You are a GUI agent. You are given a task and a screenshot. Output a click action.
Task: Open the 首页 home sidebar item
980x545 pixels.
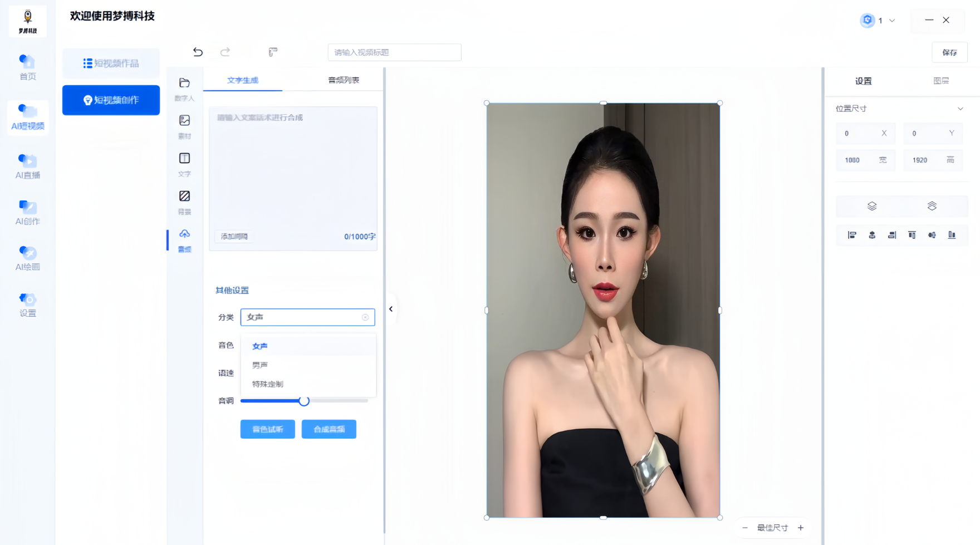(x=27, y=68)
